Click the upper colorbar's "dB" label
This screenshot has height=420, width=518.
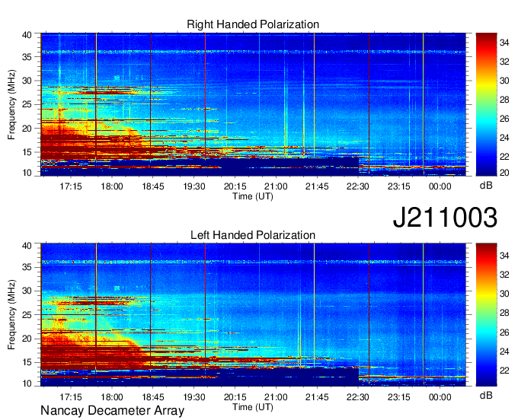(x=486, y=186)
